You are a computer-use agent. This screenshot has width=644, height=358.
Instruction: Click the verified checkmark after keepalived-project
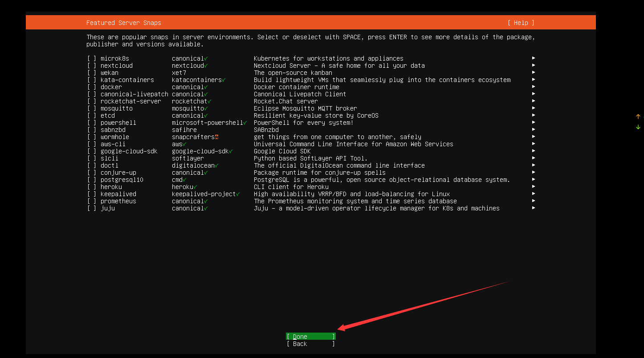tap(238, 194)
